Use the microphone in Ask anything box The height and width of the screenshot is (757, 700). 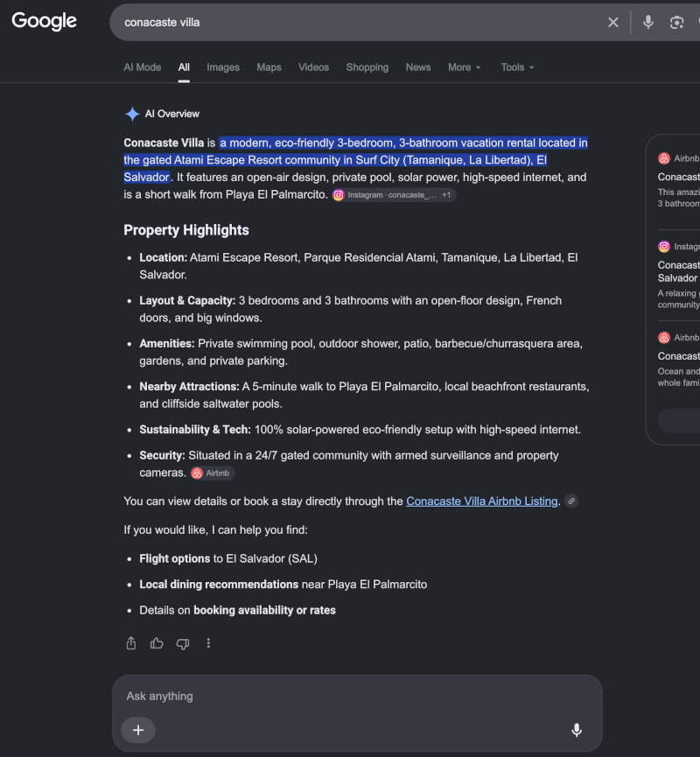(x=577, y=730)
